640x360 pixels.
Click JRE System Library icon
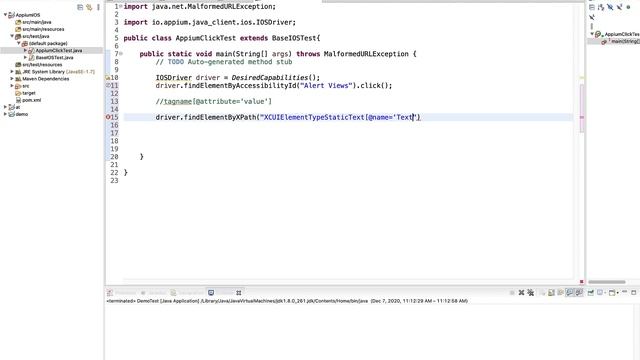click(x=18, y=72)
